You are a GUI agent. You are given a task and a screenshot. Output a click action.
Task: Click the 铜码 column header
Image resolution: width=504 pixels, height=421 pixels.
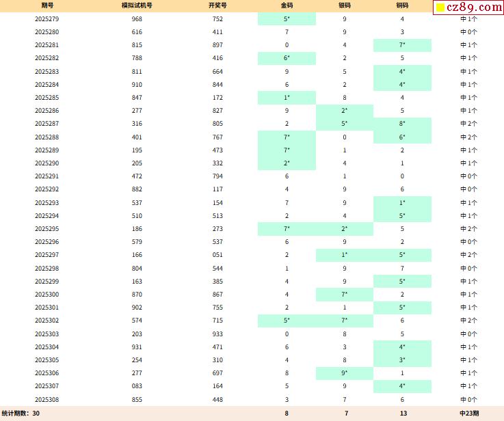pyautogui.click(x=402, y=5)
